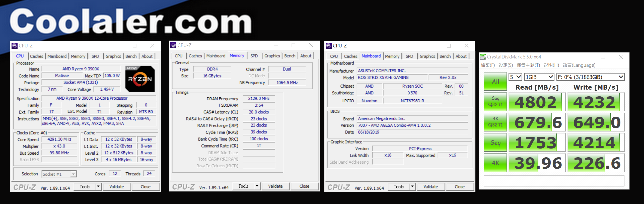The width and height of the screenshot is (644, 204).
Task: Click Close button in the CPU window
Action: [146, 187]
